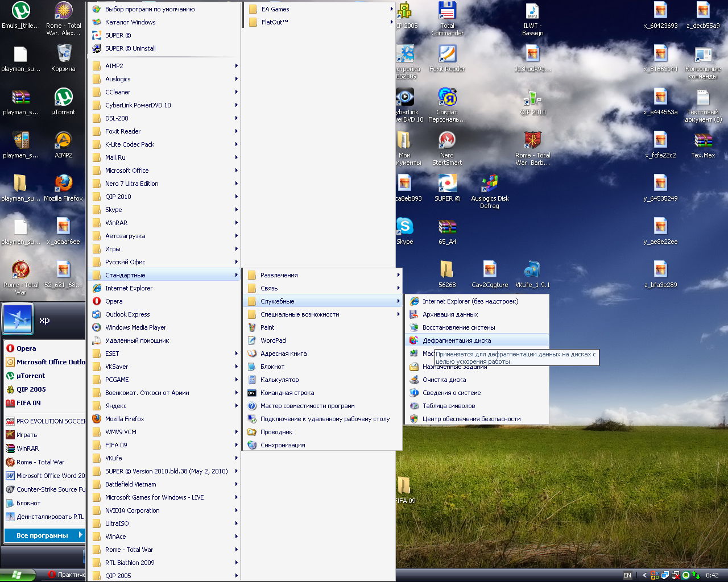Select Архивация данных menu item
728x582 pixels.
coord(477,314)
